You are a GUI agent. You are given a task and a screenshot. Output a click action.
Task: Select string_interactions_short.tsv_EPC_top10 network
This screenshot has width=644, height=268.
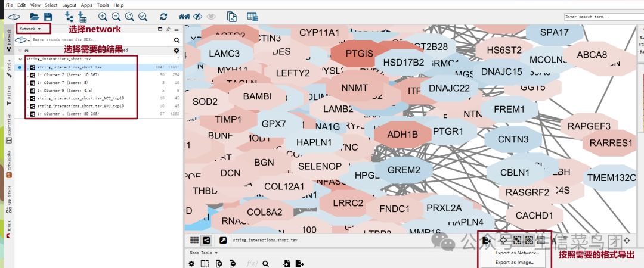pyautogui.click(x=98, y=106)
